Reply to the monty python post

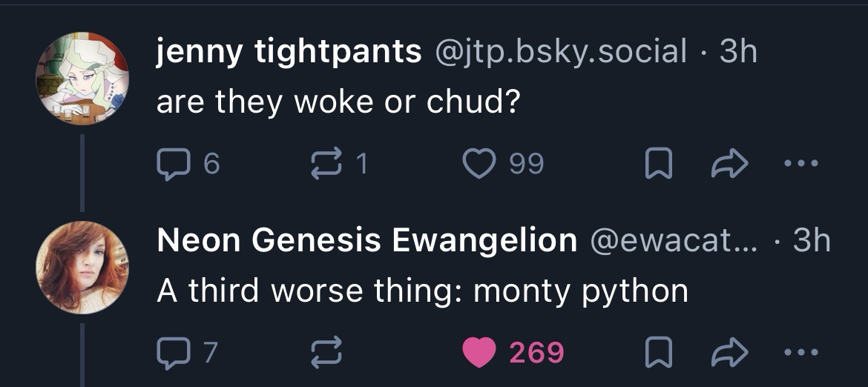point(172,353)
